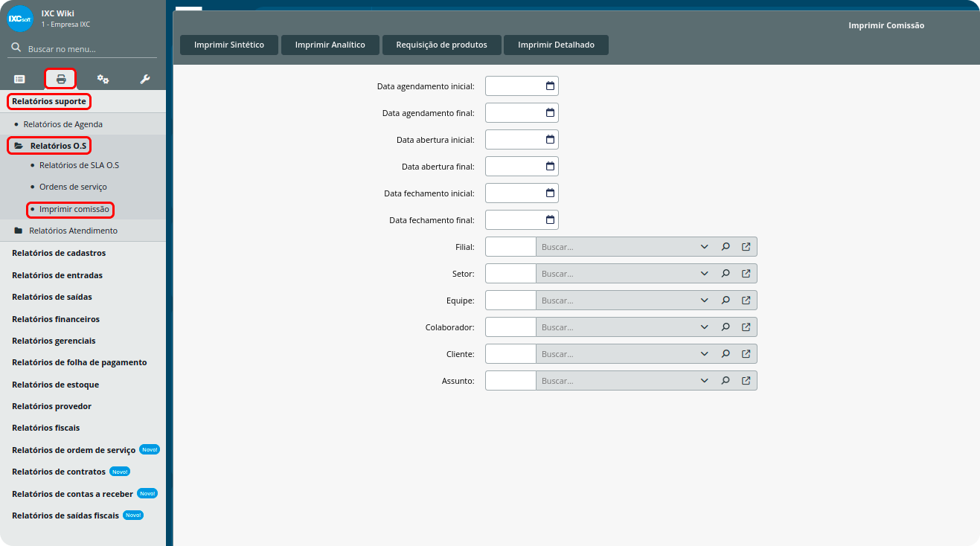Click the Colaborador code input box
This screenshot has height=546, width=980.
click(x=510, y=327)
